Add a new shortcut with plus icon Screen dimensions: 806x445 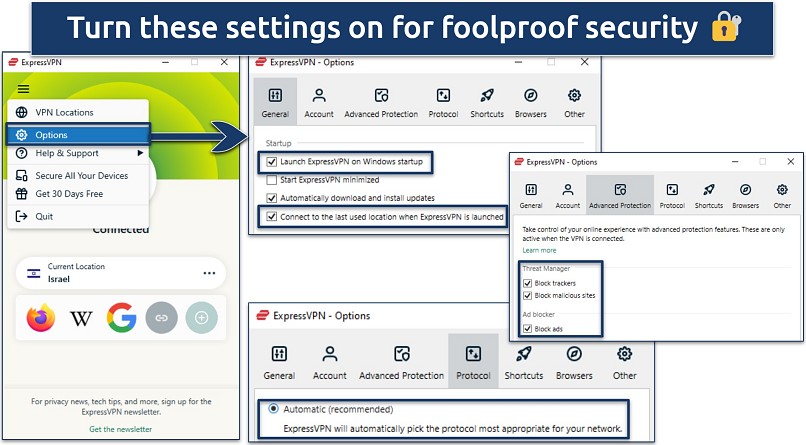202,318
